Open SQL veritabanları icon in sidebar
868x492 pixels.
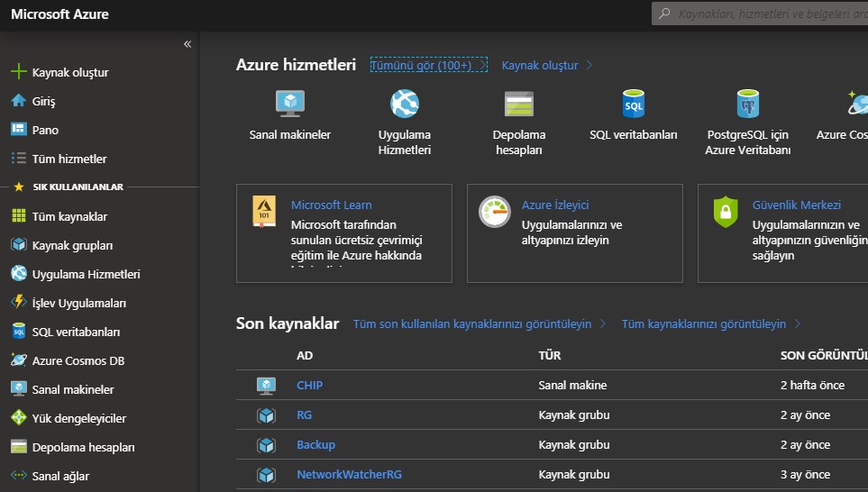pyautogui.click(x=18, y=331)
